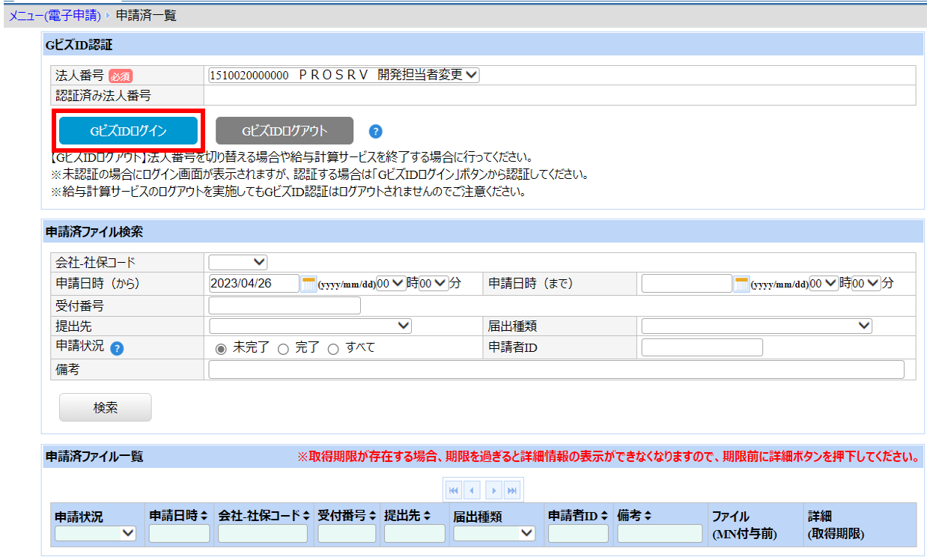
Task: Click the help icon next to 申請状況
Action: (x=117, y=348)
